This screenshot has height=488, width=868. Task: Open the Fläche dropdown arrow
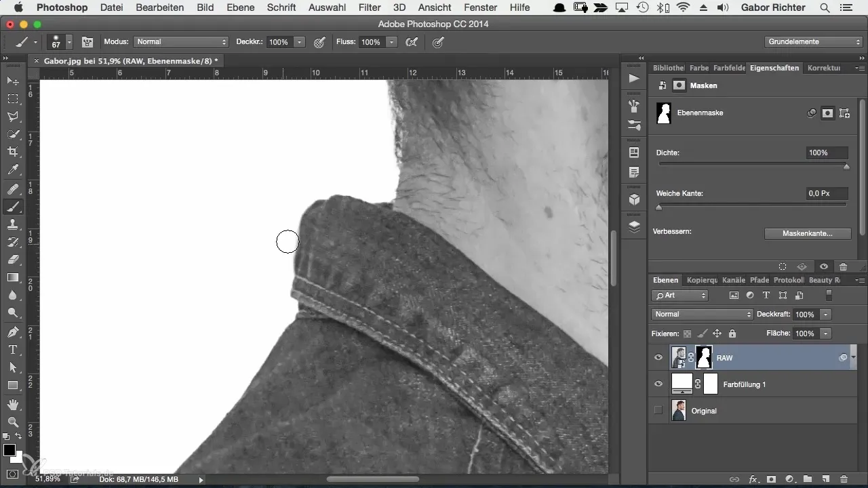(x=825, y=333)
